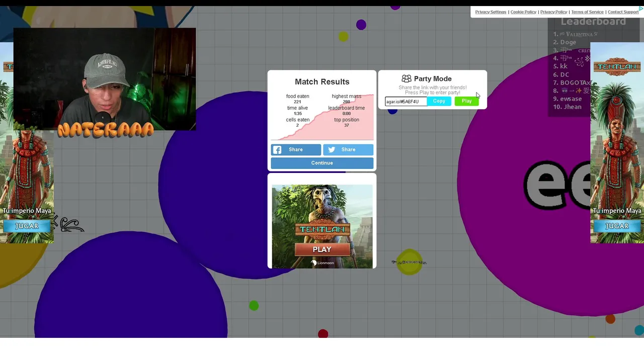Click JUGAR on the left Tentlan ad
This screenshot has height=362, width=644.
coord(27,226)
